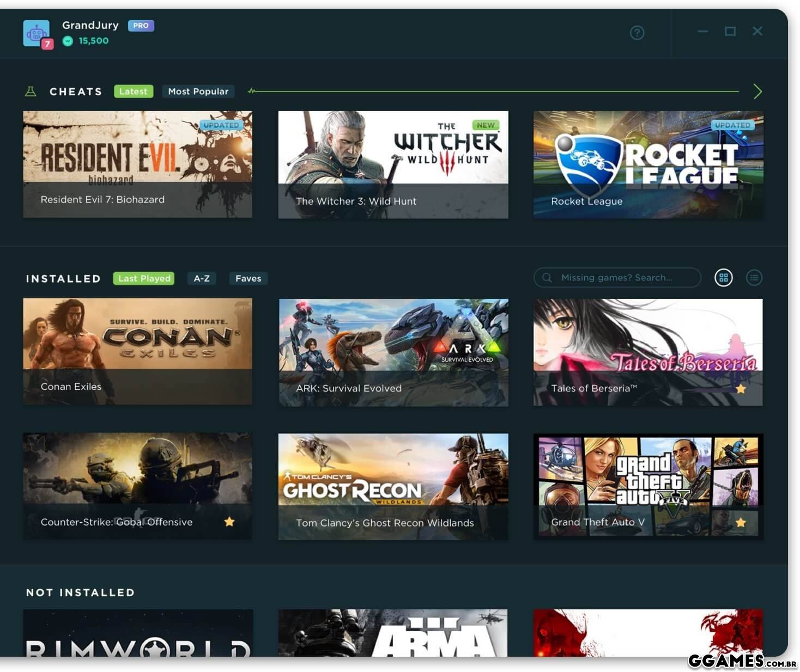Click the GrandJury username
Image resolution: width=800 pixels, height=672 pixels.
pyautogui.click(x=90, y=25)
